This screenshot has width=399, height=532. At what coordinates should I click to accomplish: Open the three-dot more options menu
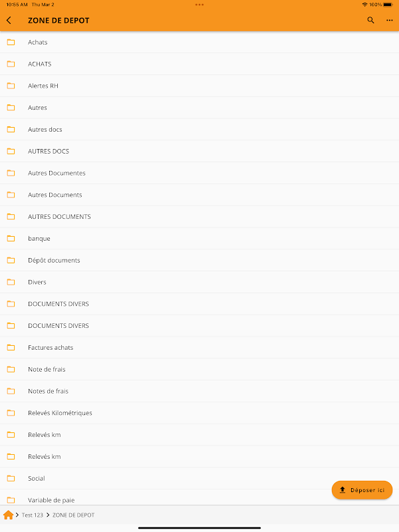(x=390, y=21)
